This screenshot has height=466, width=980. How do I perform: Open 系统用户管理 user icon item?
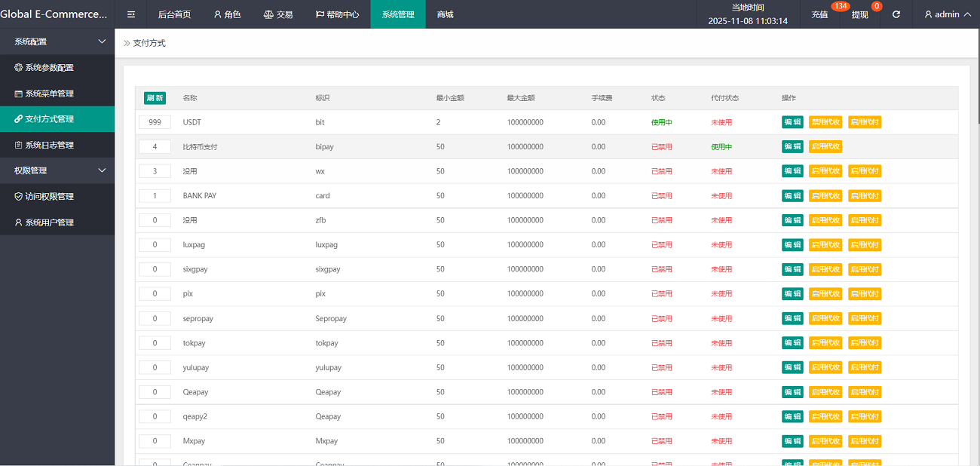coord(50,222)
